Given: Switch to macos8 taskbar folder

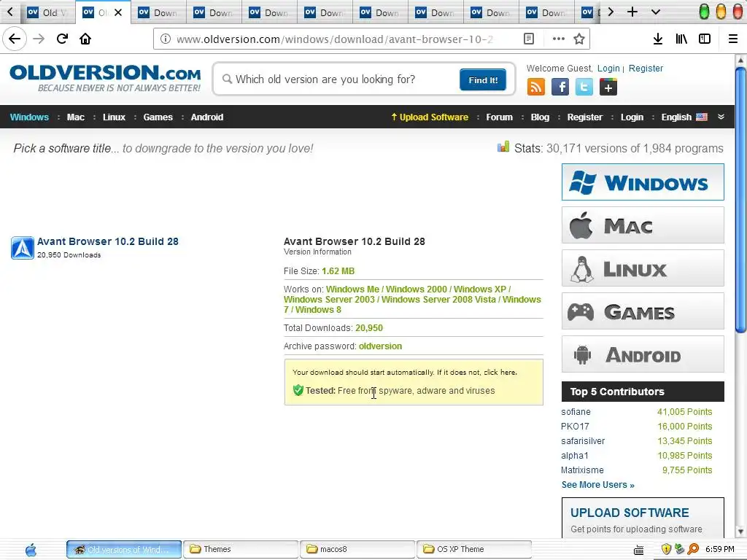Looking at the screenshot, I should pyautogui.click(x=357, y=550).
